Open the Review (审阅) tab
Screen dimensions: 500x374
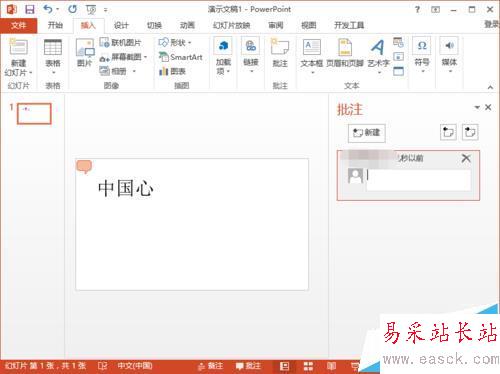click(x=276, y=25)
